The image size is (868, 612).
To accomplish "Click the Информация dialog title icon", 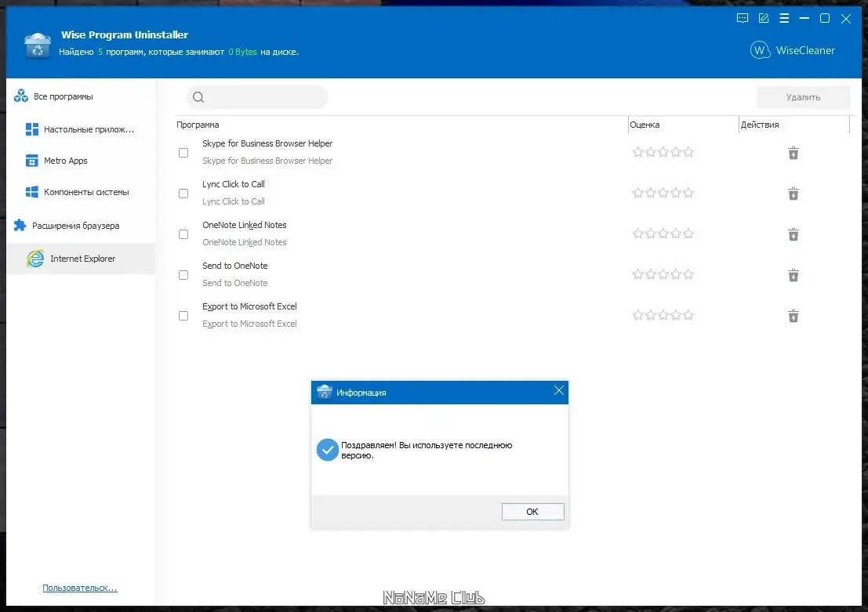I will (x=325, y=393).
